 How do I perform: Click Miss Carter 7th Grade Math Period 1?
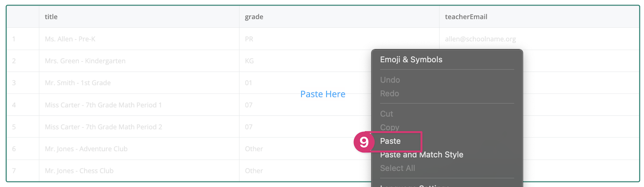pyautogui.click(x=139, y=105)
